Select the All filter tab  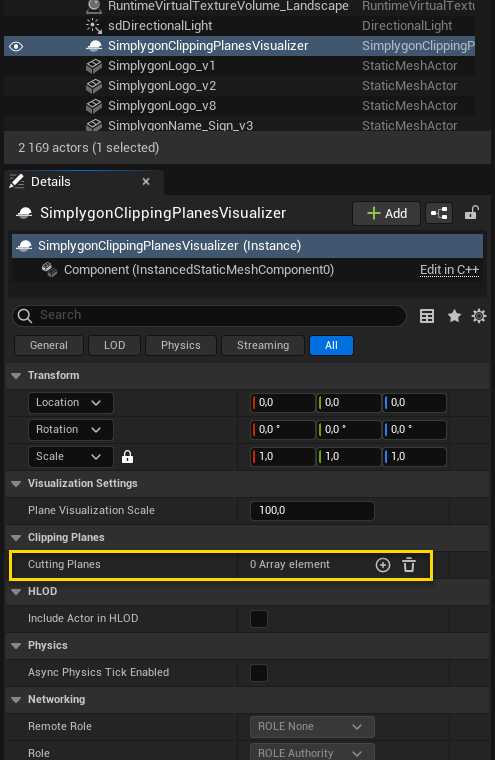tap(331, 346)
